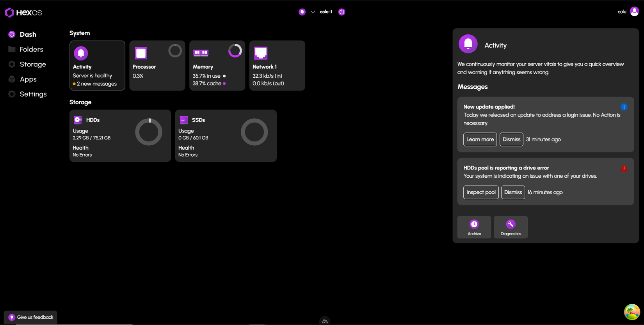Dismiss the HDDs pool drive error message
This screenshot has width=644, height=325.
(513, 192)
